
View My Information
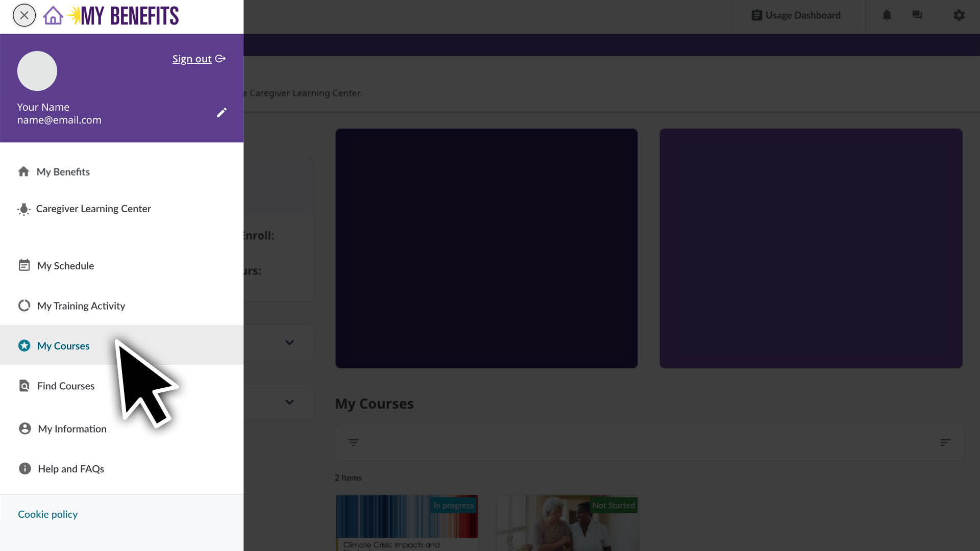pyautogui.click(x=72, y=429)
